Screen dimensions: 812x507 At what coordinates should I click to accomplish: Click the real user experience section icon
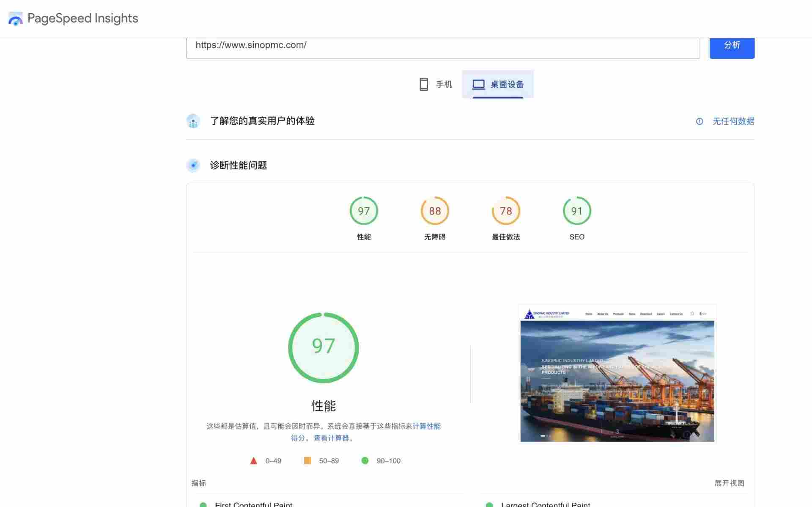point(193,121)
